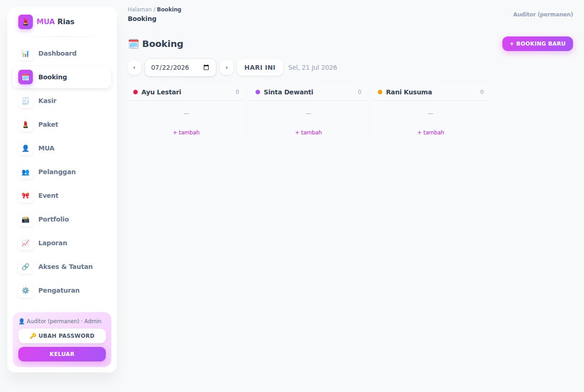Screen dimensions: 584x392
Task: Click the Laporan chart icon
Action: click(x=26, y=243)
